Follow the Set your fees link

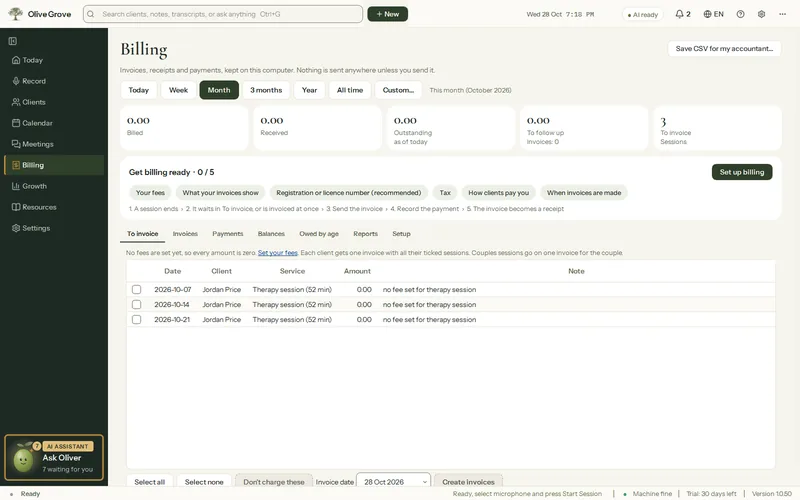tap(278, 253)
